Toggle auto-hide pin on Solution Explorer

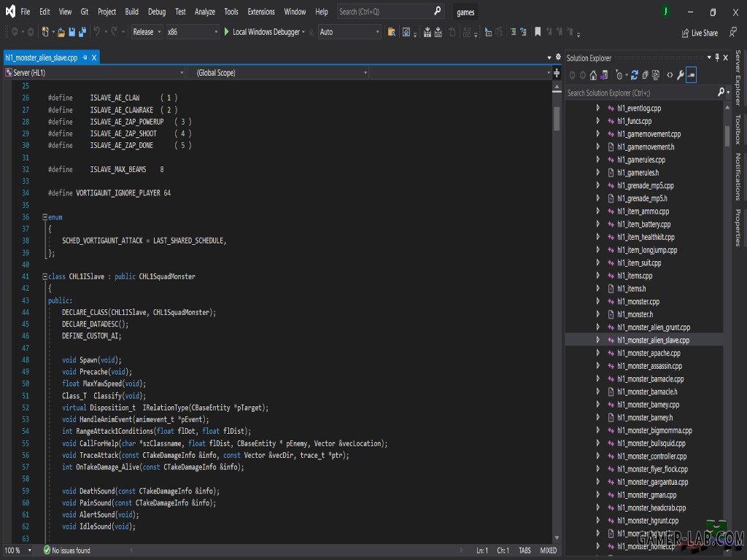click(717, 58)
